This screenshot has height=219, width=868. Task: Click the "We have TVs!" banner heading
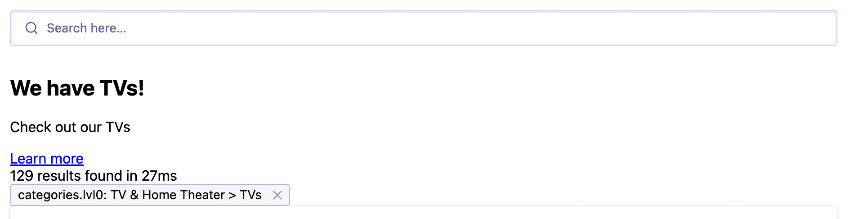(77, 88)
